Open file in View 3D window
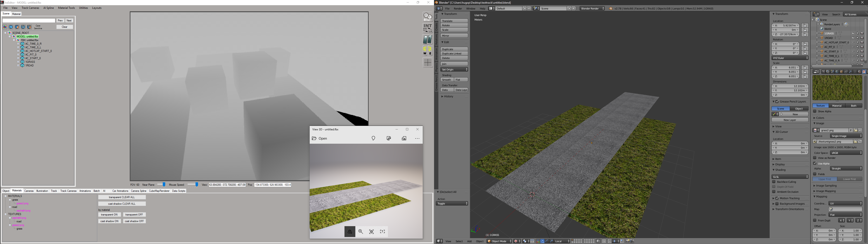Screen dimensions: 868x244 pos(319,138)
